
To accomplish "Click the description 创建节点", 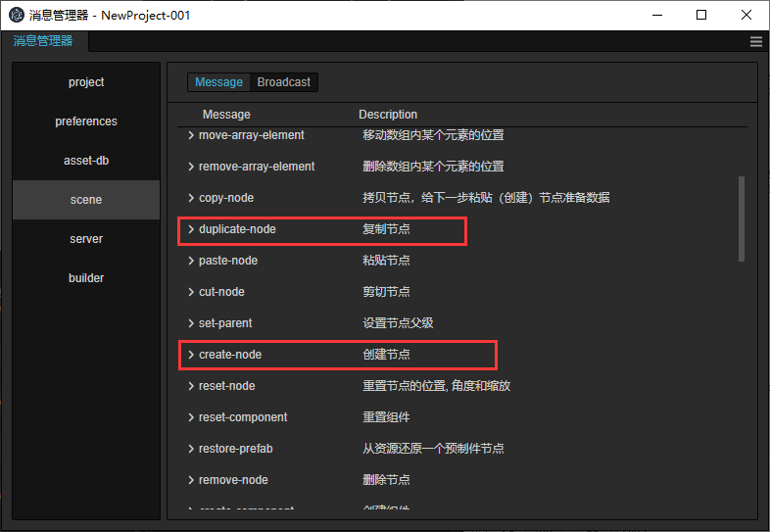I will (x=387, y=354).
